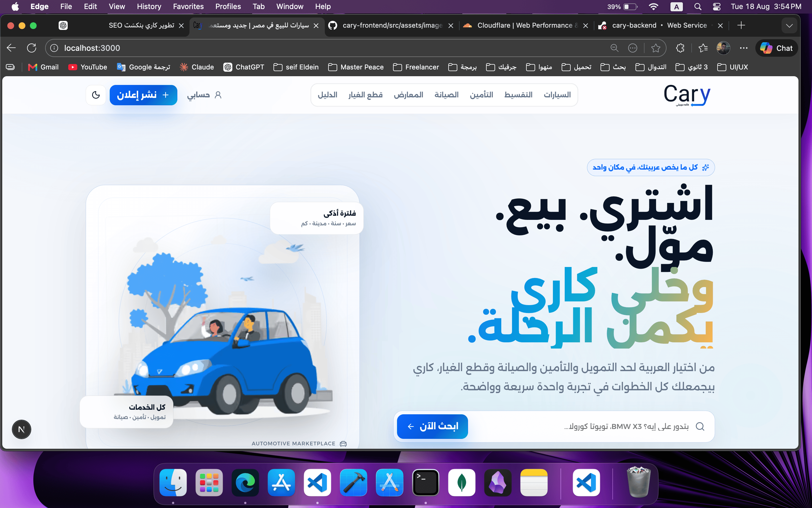Click the zoom out magnifier in address bar

pyautogui.click(x=614, y=48)
